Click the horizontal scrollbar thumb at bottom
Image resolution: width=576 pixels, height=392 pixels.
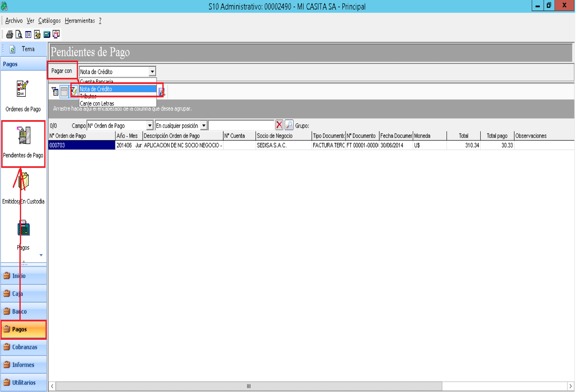pos(249,386)
